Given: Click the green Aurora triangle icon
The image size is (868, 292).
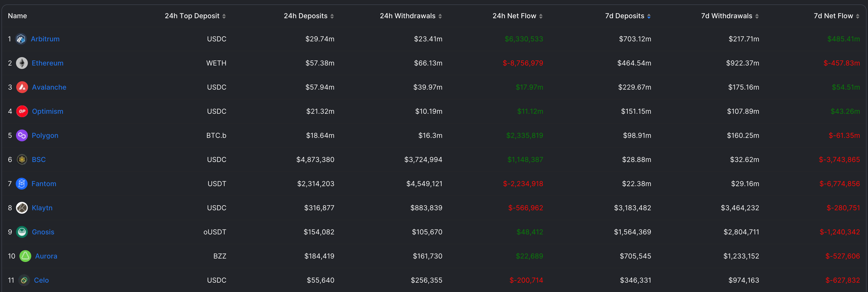Looking at the screenshot, I should [25, 256].
